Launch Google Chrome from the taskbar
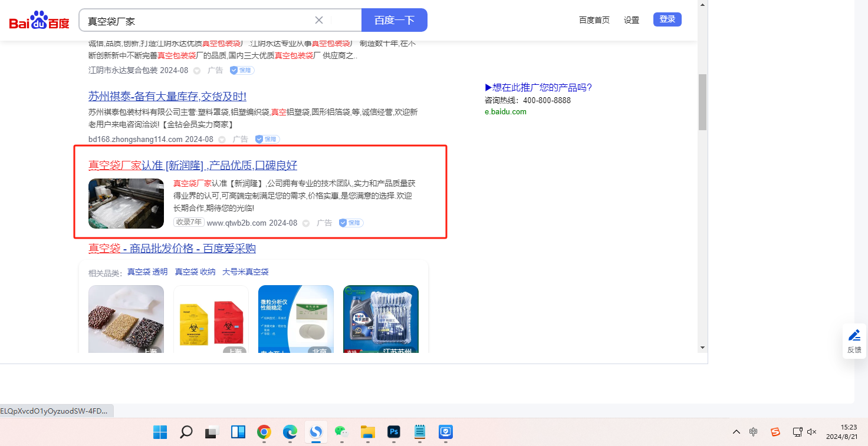The width and height of the screenshot is (868, 446). (264, 432)
